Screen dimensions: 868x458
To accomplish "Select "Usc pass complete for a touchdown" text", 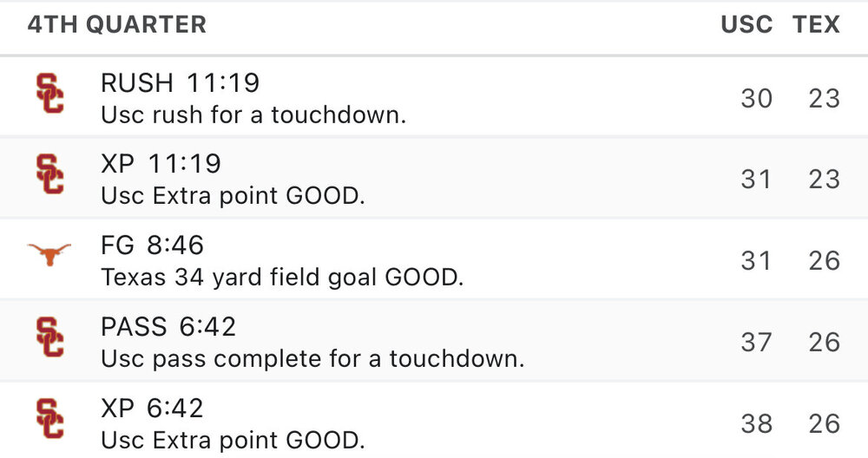I will pyautogui.click(x=312, y=358).
